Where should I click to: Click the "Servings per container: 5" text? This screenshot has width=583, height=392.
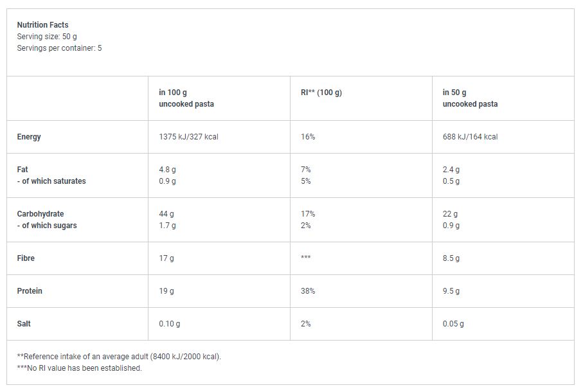59,48
